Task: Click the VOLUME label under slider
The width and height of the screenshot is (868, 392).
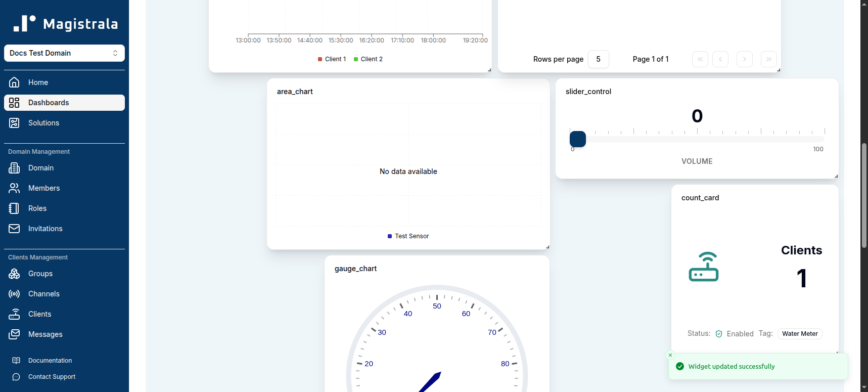Action: tap(697, 161)
